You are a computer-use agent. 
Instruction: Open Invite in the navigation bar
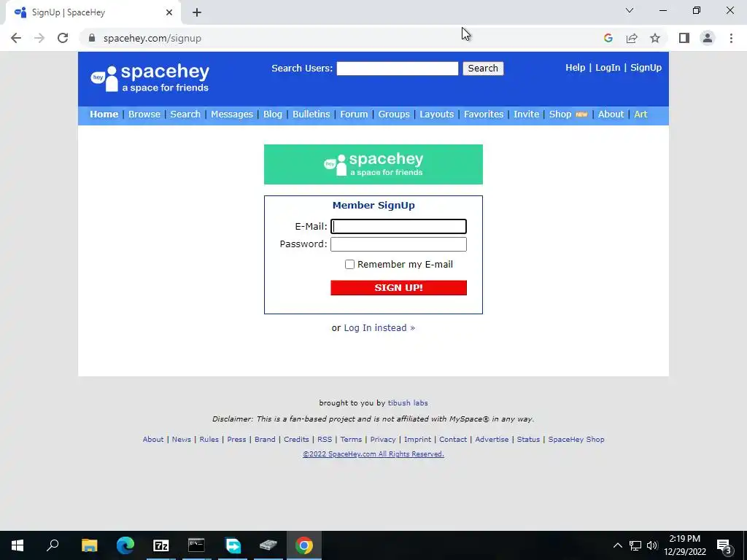527,114
